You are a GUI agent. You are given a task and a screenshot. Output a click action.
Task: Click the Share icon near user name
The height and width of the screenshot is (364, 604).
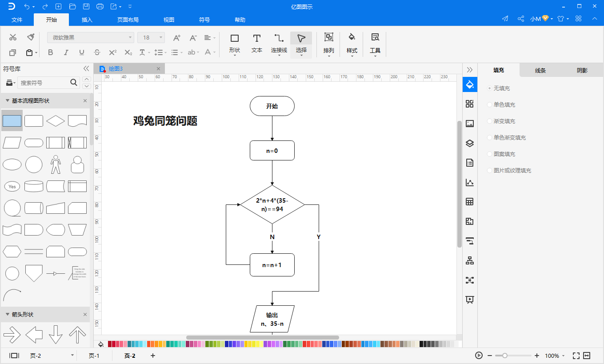(x=520, y=19)
